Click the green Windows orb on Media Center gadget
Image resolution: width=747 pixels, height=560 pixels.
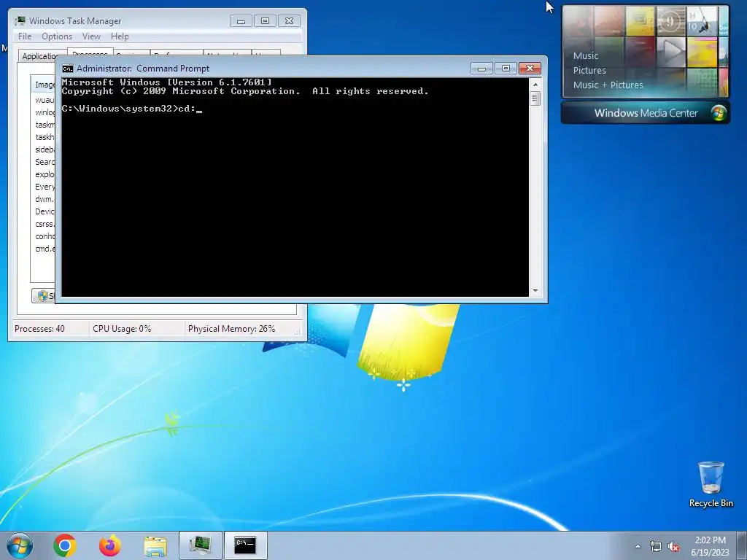pyautogui.click(x=719, y=113)
